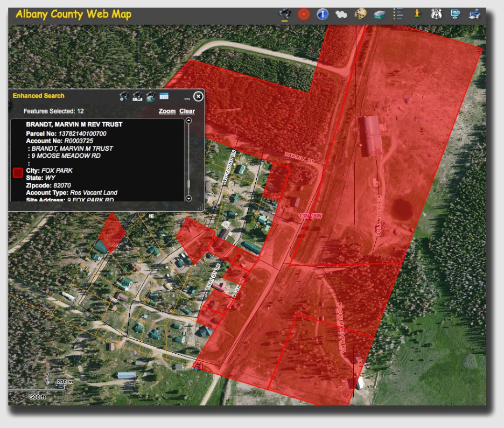
Task: Click the Zoom link in search results
Action: pyautogui.click(x=167, y=111)
